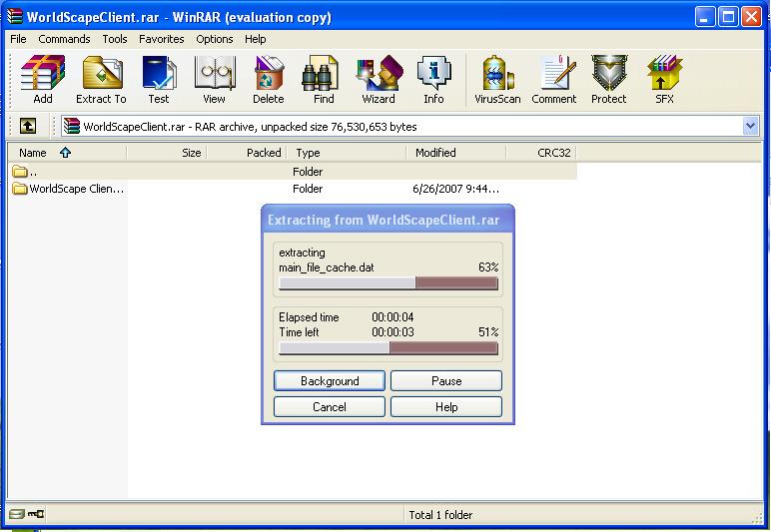The height and width of the screenshot is (532, 771).
Task: Minimize the WinRAR window
Action: 705,17
